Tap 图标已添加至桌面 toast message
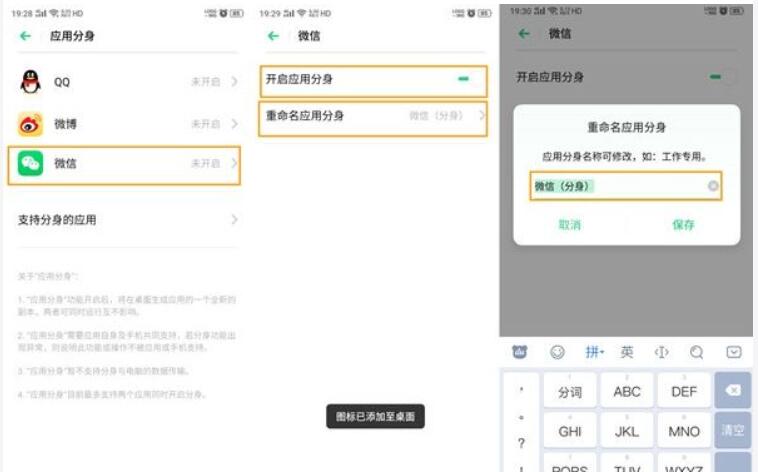Viewport: 758px width, 472px height. 376,416
